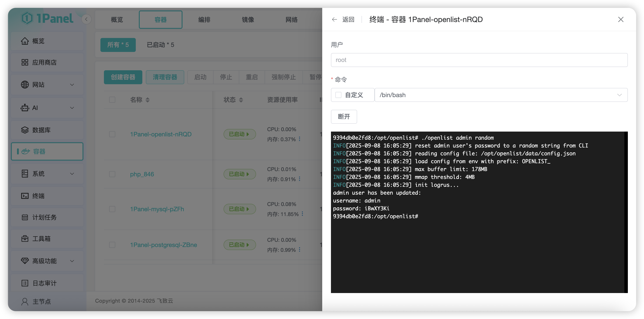Tick the select-all checkbox in the table header

112,100
